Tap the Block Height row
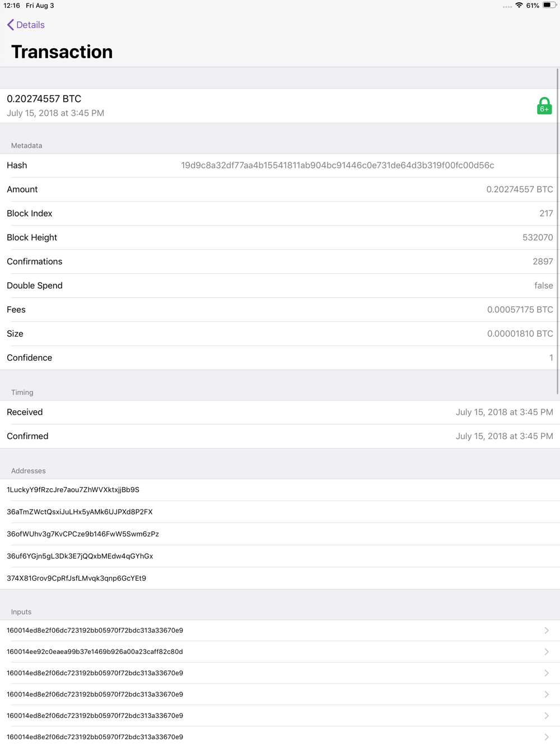This screenshot has width=560, height=747. (280, 237)
